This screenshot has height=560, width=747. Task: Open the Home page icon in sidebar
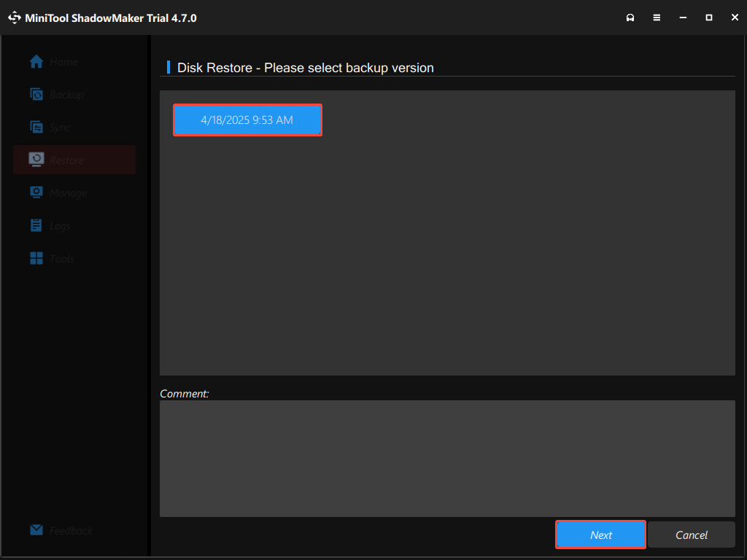36,61
